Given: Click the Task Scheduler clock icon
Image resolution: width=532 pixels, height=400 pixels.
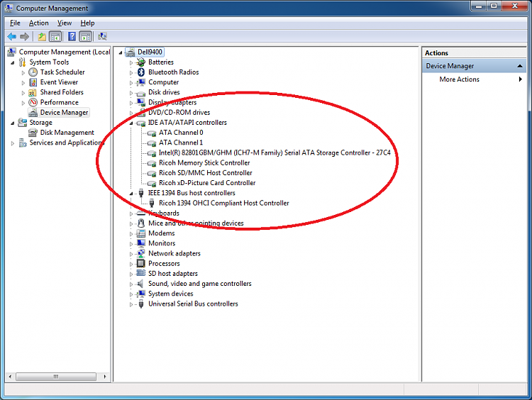Looking at the screenshot, I should click(33, 72).
